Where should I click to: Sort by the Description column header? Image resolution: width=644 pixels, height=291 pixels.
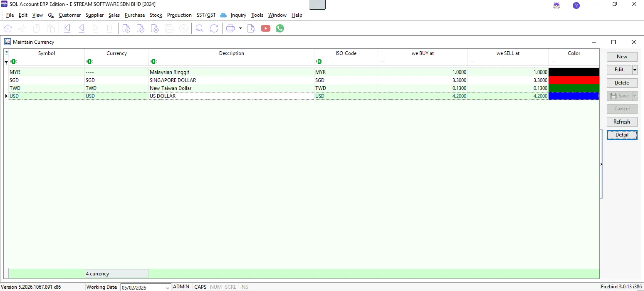[x=231, y=53]
